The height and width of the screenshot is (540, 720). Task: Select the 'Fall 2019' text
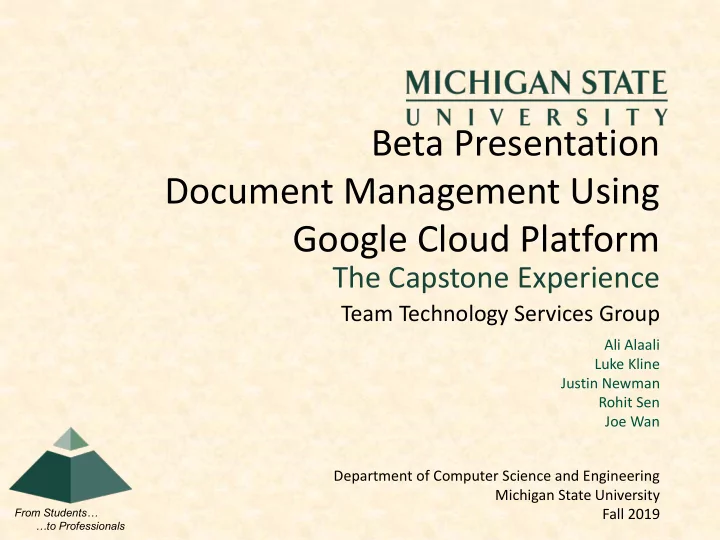point(631,514)
